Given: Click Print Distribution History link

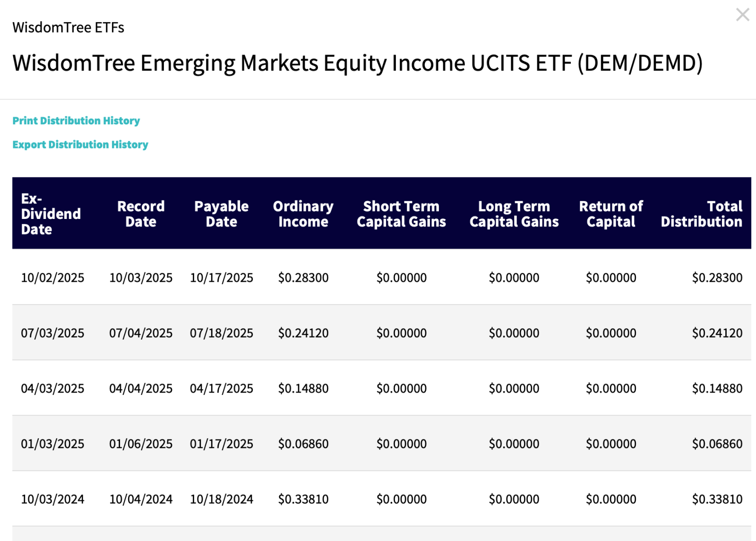Looking at the screenshot, I should [x=76, y=121].
